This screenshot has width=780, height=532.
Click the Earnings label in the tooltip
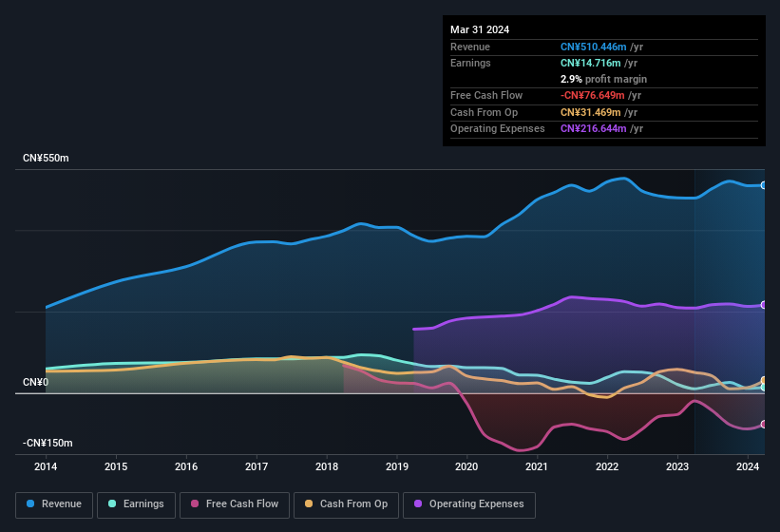[x=470, y=63]
